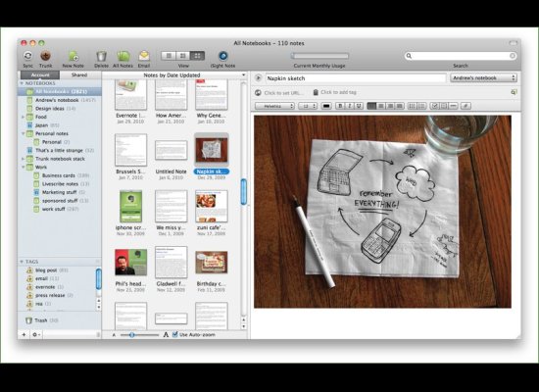
Task: Switch to list view button
Action: coord(169,56)
